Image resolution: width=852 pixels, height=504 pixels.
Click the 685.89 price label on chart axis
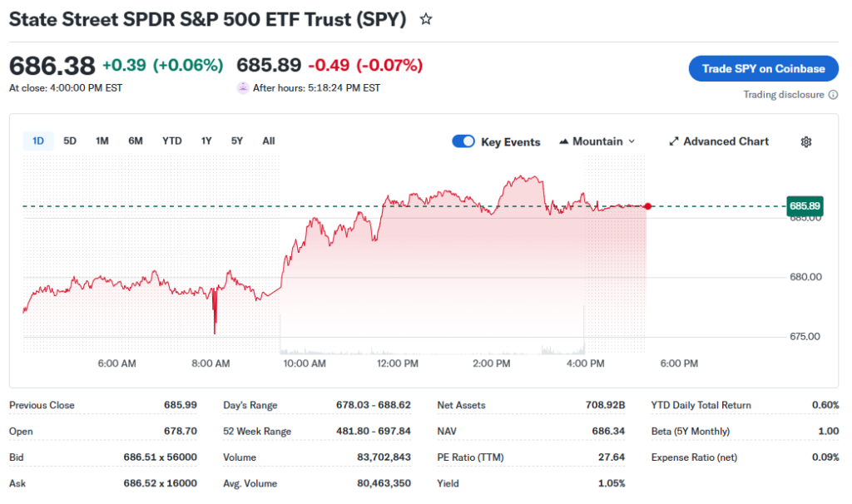[x=805, y=206]
